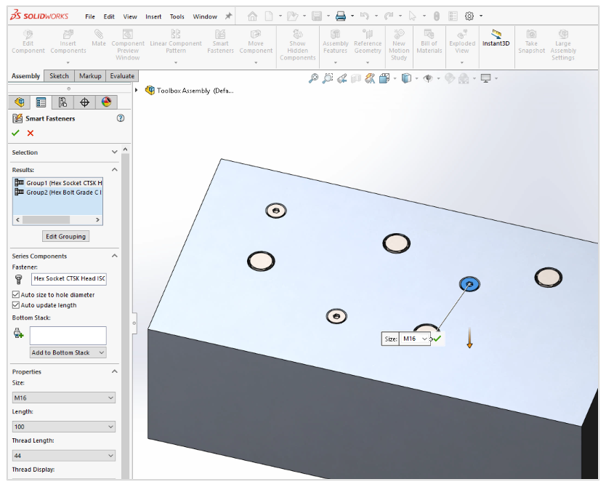Select Group1 Hex Socket CTSK result
Screen dimensions: 612x489
tap(58, 183)
